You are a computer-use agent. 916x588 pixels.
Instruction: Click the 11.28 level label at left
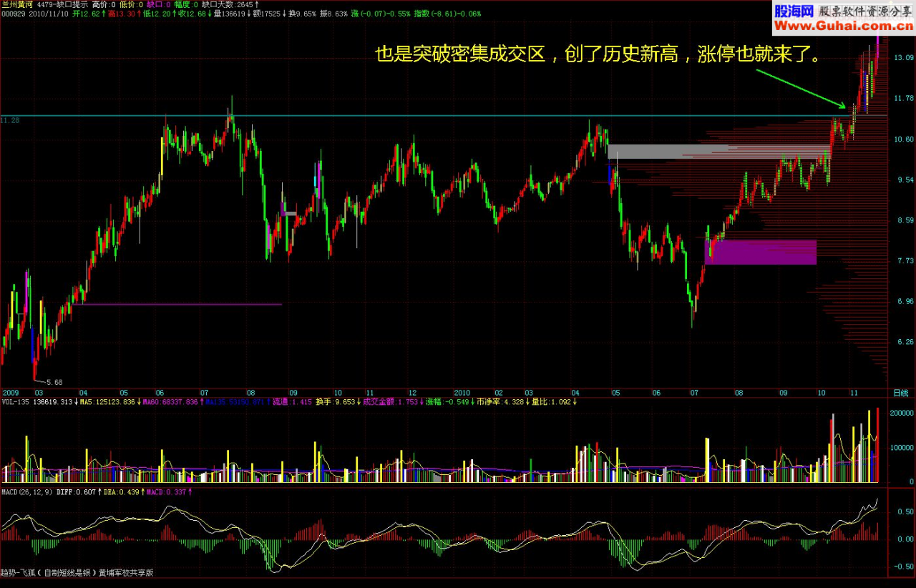click(x=10, y=120)
